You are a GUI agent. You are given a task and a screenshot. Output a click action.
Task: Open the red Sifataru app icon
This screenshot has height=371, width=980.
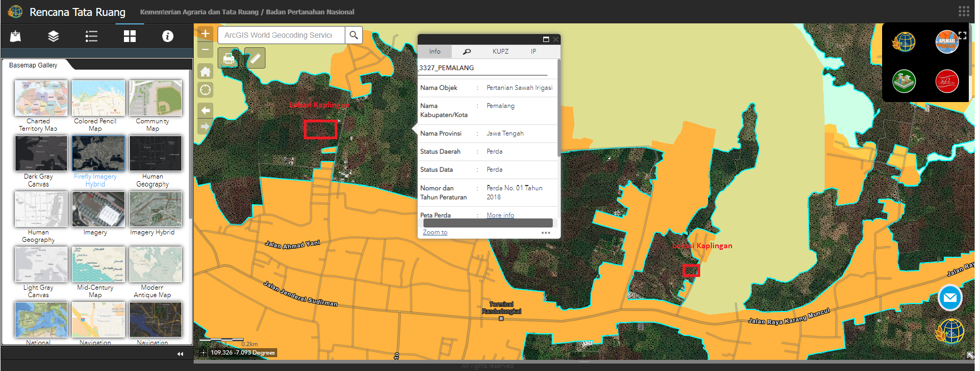[946, 81]
